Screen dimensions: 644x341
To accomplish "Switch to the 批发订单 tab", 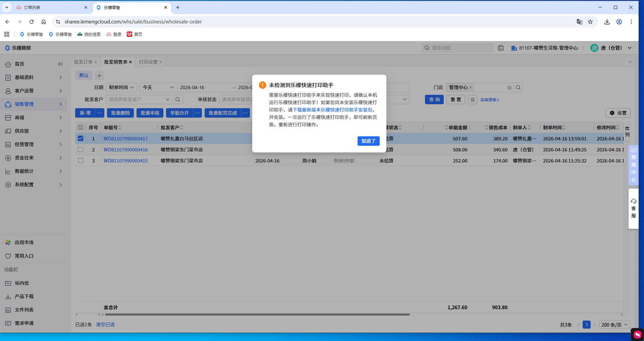I will 83,62.
